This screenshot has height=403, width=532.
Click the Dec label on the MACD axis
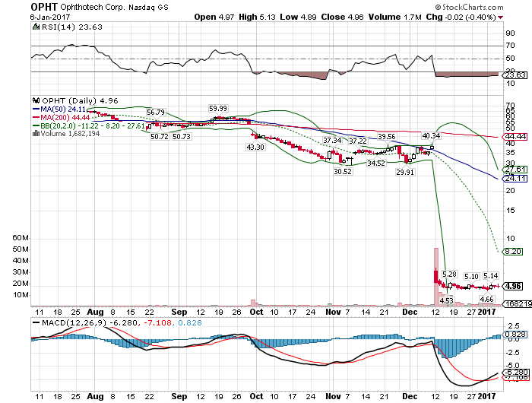[410, 396]
